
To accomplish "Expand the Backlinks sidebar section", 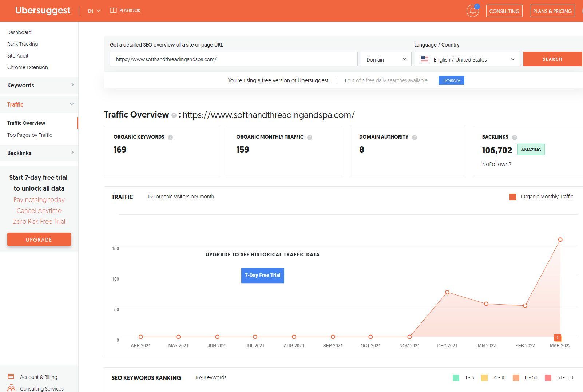I will click(39, 153).
